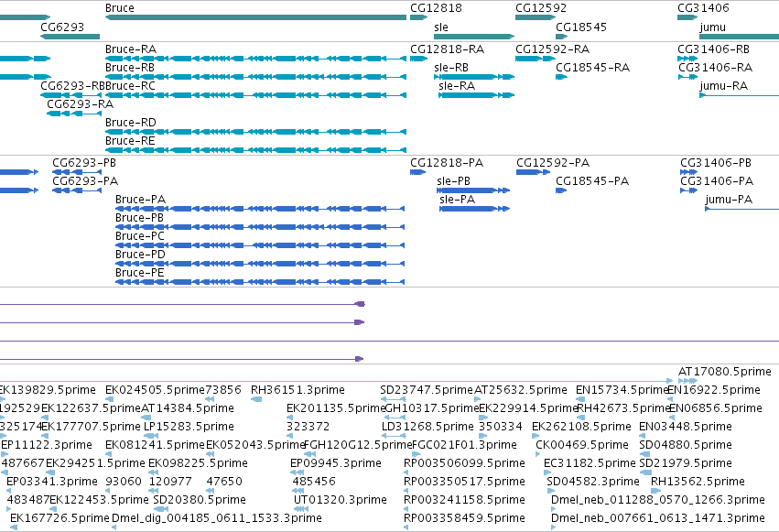Click the CK00469.5prime EST label
This screenshot has height=532, width=779.
[582, 445]
